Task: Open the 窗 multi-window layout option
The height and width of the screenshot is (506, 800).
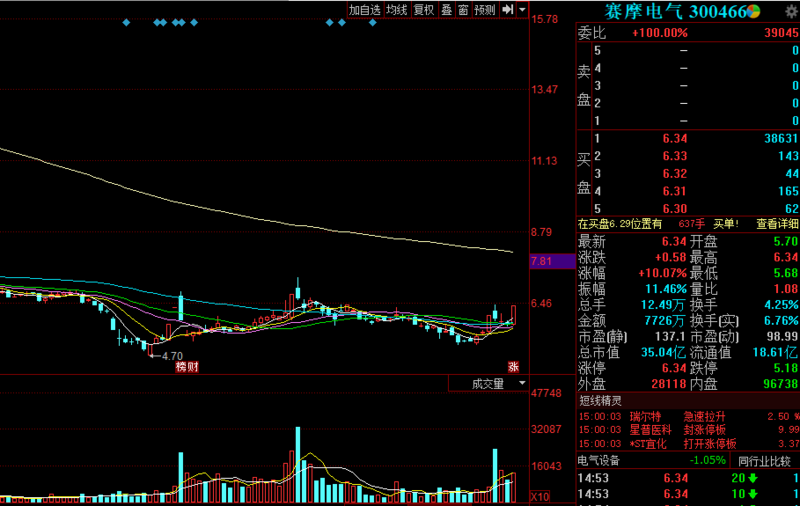Action: pyautogui.click(x=463, y=9)
